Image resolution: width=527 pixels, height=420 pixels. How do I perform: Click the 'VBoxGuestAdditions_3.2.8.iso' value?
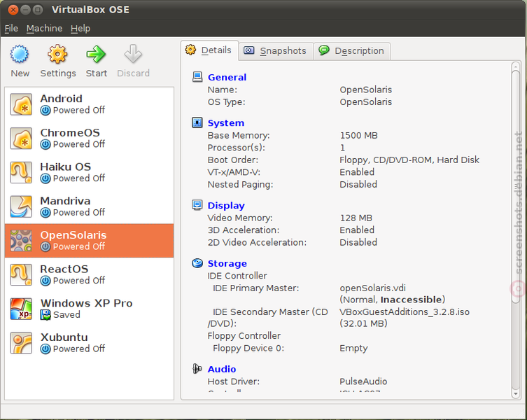[405, 312]
